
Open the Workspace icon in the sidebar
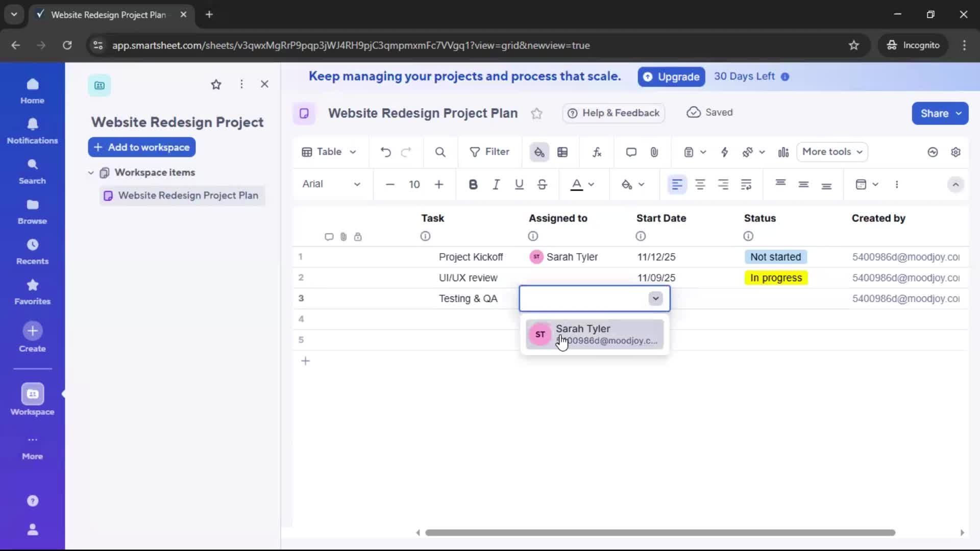click(x=32, y=400)
